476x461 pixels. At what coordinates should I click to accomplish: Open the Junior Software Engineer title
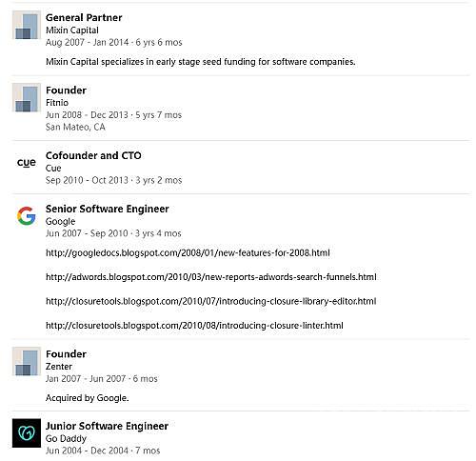click(x=107, y=426)
